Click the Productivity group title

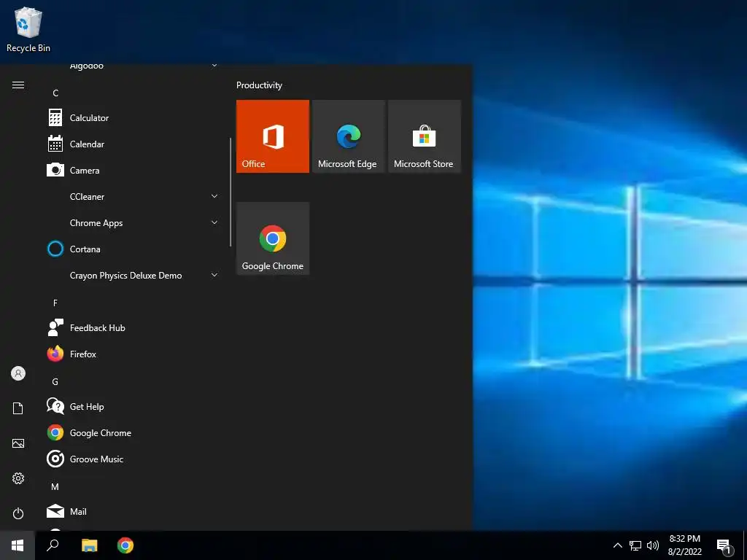point(259,85)
